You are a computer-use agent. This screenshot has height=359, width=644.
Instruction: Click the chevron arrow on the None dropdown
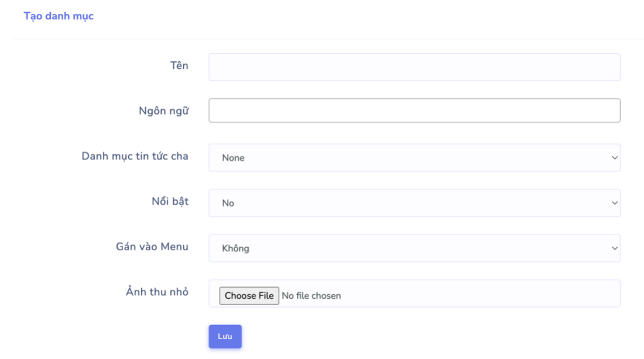click(614, 158)
